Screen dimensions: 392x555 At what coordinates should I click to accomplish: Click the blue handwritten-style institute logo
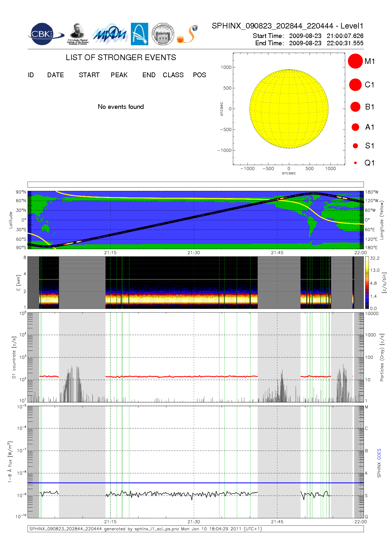coord(110,34)
